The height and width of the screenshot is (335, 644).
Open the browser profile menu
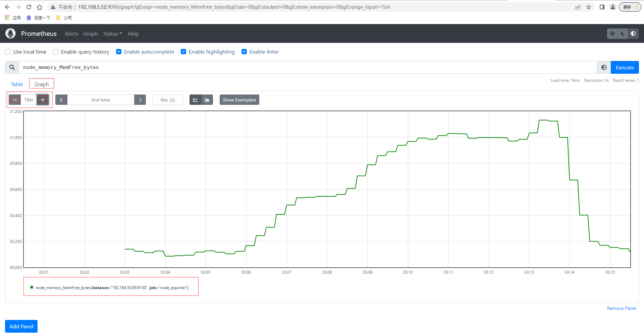(x=613, y=7)
